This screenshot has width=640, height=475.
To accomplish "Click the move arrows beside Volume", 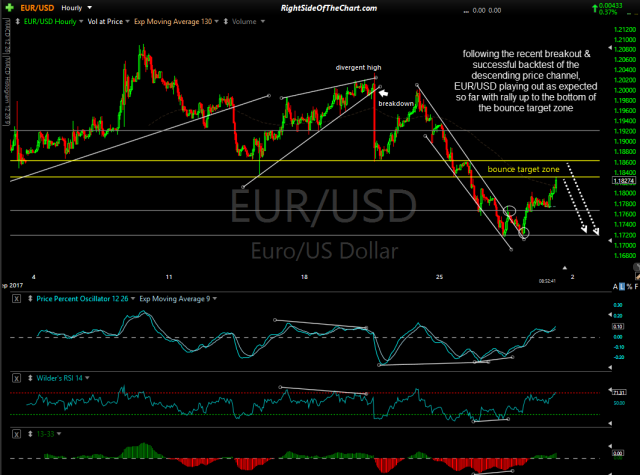I will tap(226, 22).
